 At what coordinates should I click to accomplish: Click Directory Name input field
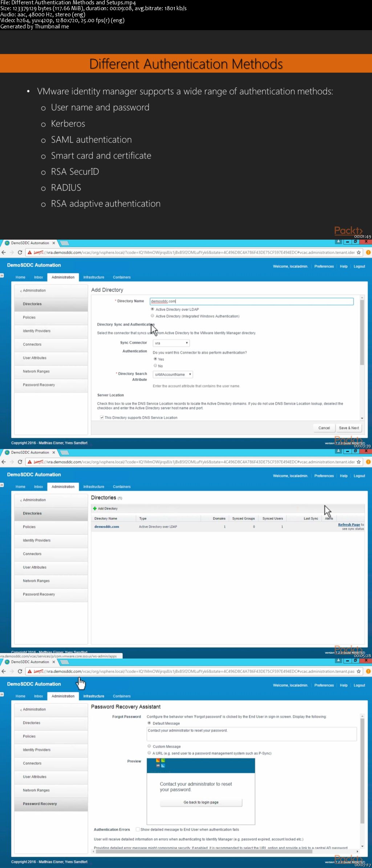[251, 301]
